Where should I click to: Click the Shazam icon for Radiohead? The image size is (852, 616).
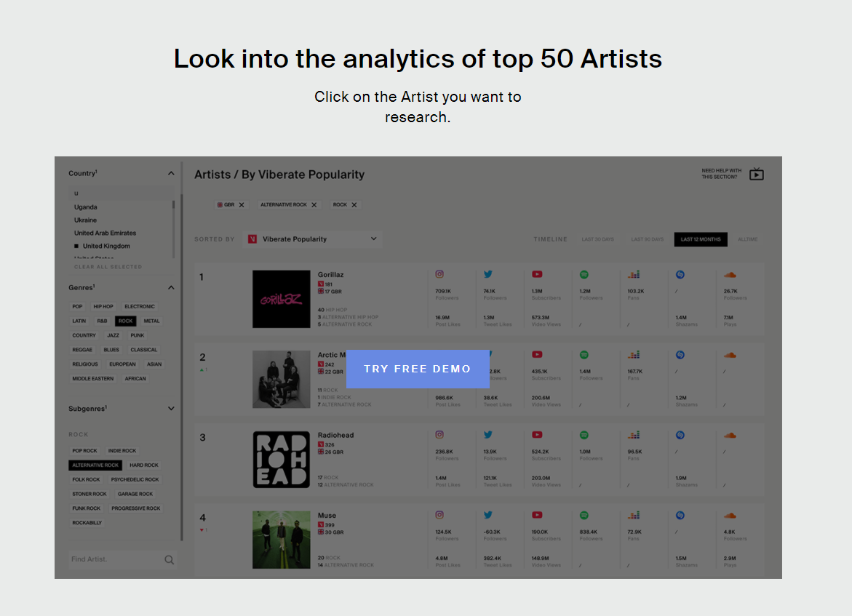tap(680, 435)
